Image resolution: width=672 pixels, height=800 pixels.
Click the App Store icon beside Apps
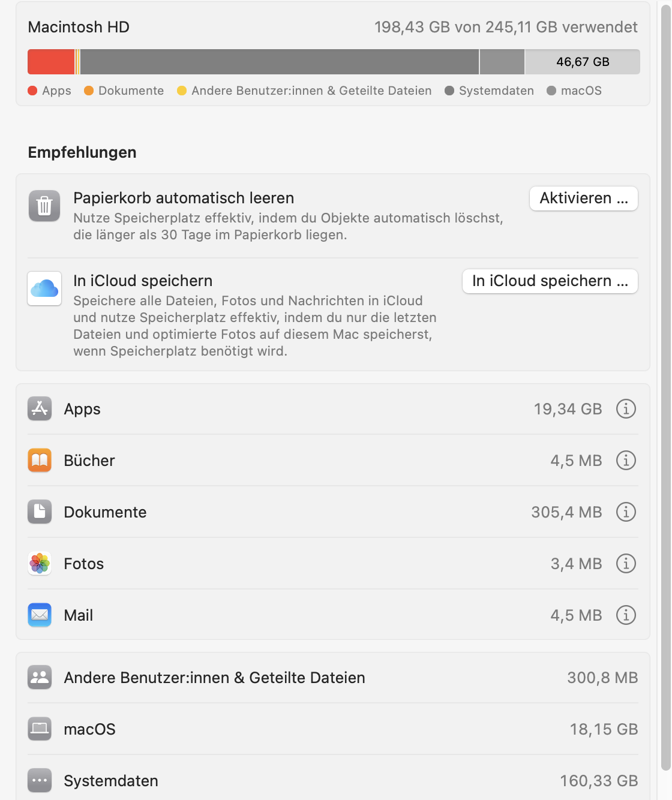[40, 408]
